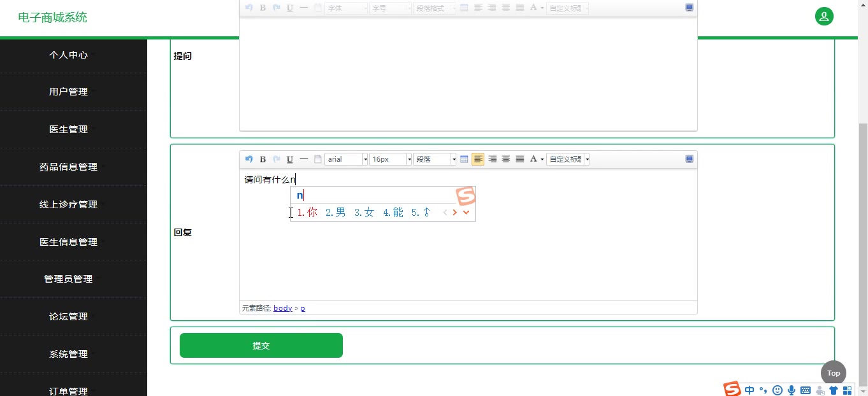
Task: Select IME candidate 1.你
Action: coord(307,213)
